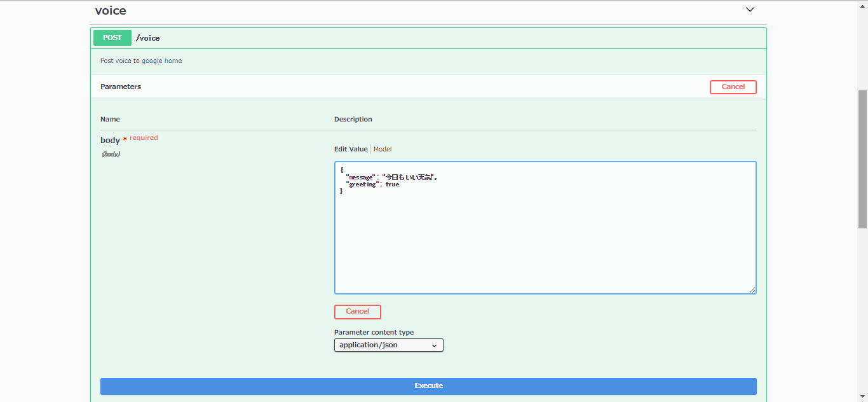Viewport: 868px width, 402px height.
Task: Select the Edit Value tab
Action: pos(350,149)
